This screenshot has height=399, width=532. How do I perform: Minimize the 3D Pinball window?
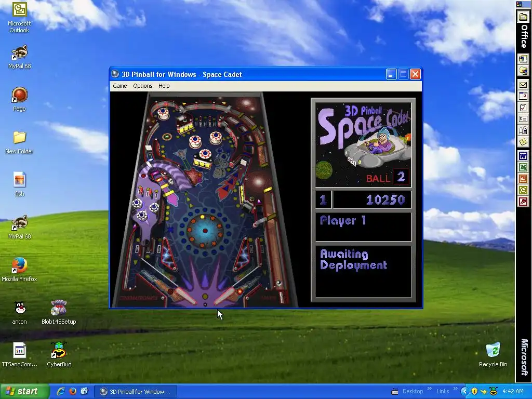[x=391, y=74]
